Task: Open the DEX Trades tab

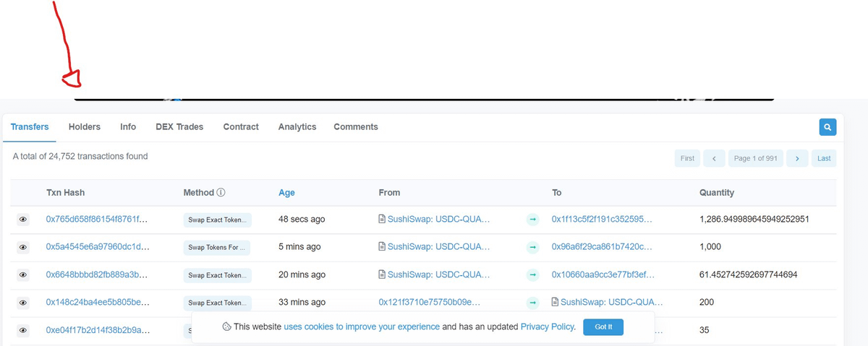Action: coord(179,127)
